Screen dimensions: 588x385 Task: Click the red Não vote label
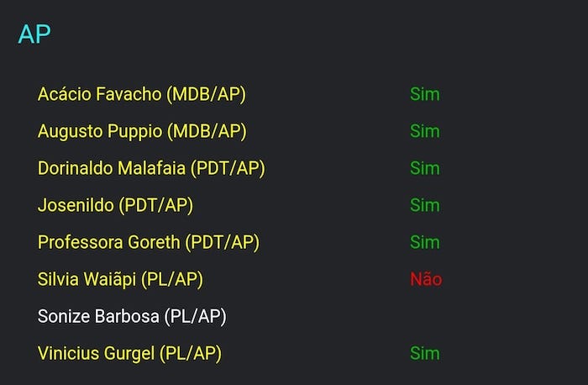(426, 279)
